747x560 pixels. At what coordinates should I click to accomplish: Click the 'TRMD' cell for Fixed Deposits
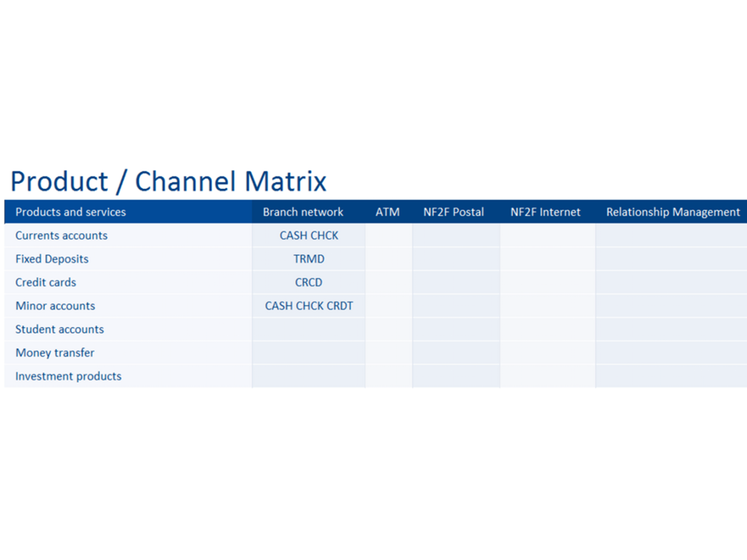coord(309,259)
